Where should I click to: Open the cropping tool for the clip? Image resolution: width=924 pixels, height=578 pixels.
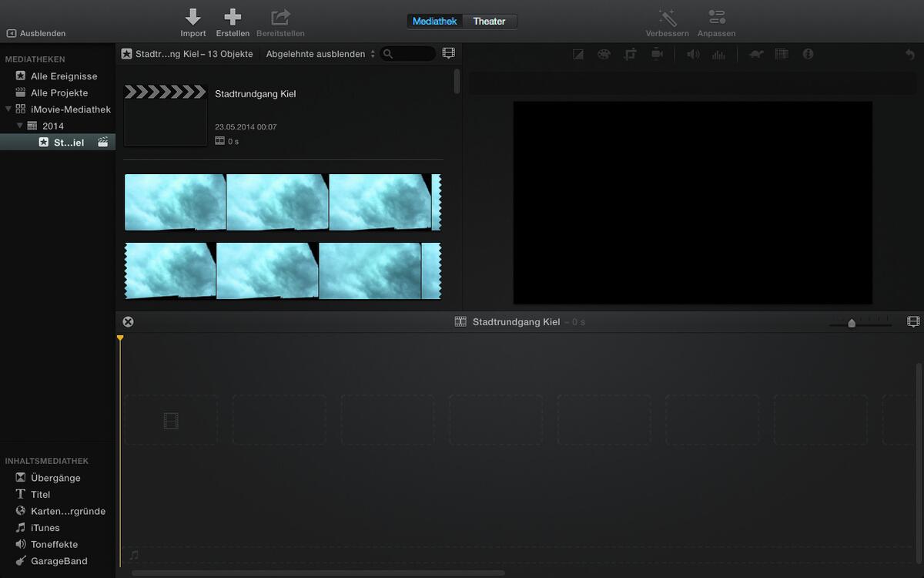[x=631, y=54]
